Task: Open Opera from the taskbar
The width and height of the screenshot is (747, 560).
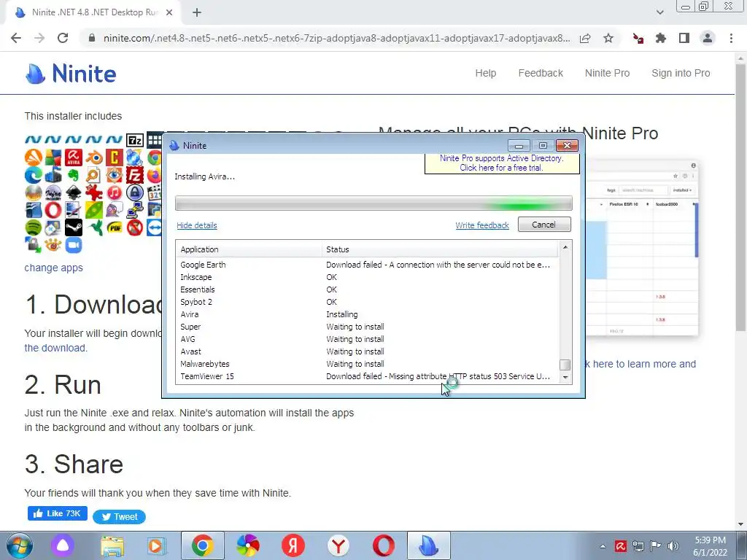Action: pos(384,545)
